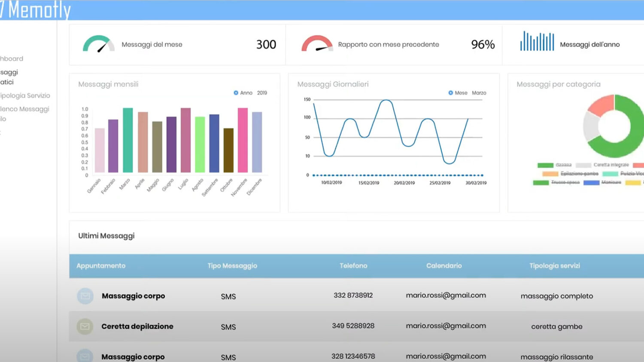Image resolution: width=644 pixels, height=362 pixels.
Task: Click the Ceretta depilazione appointment link
Action: coord(137,326)
